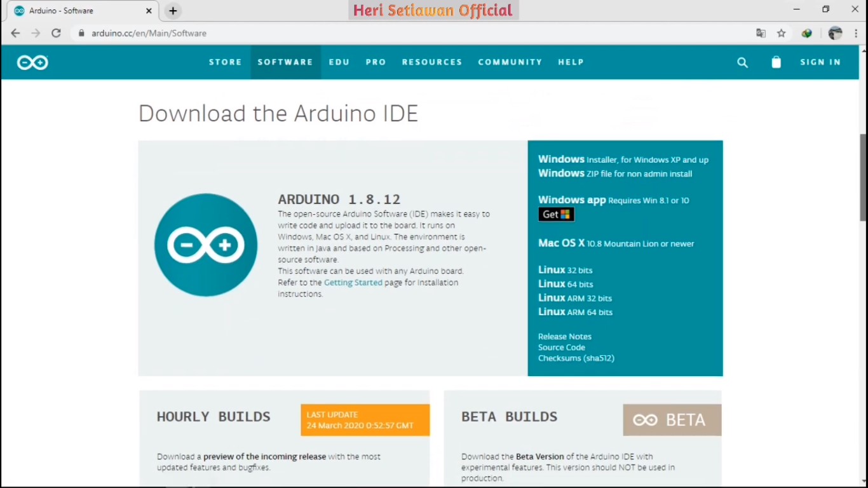
Task: Download Linux 32 bits version
Action: click(x=565, y=270)
